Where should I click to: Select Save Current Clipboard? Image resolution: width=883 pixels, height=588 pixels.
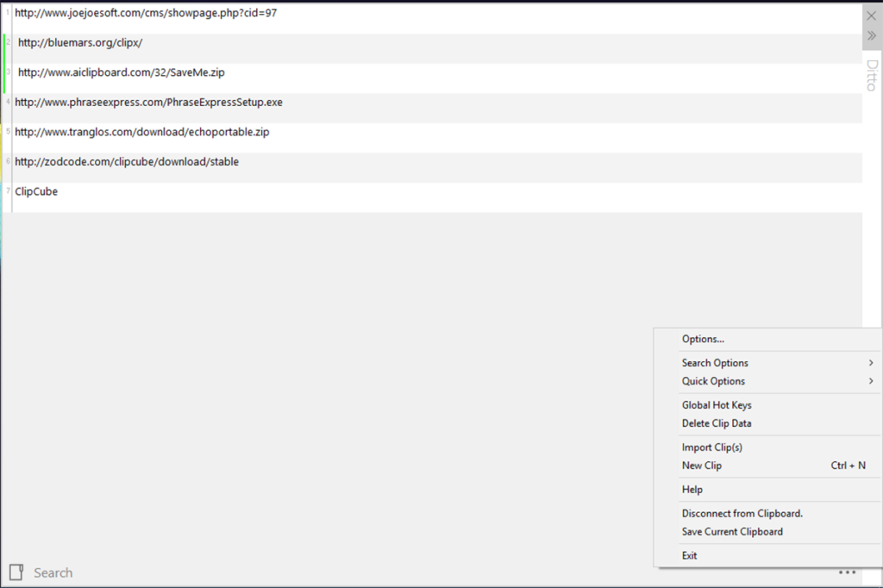(x=732, y=531)
